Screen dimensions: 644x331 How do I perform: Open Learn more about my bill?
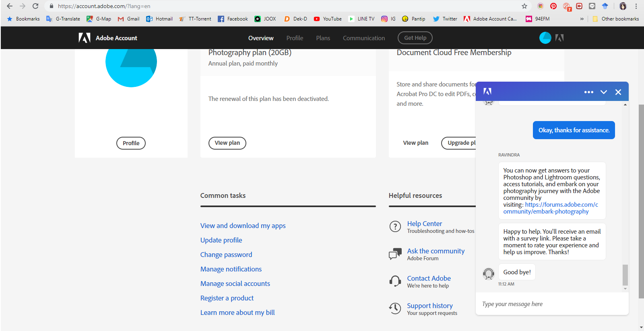[237, 312]
